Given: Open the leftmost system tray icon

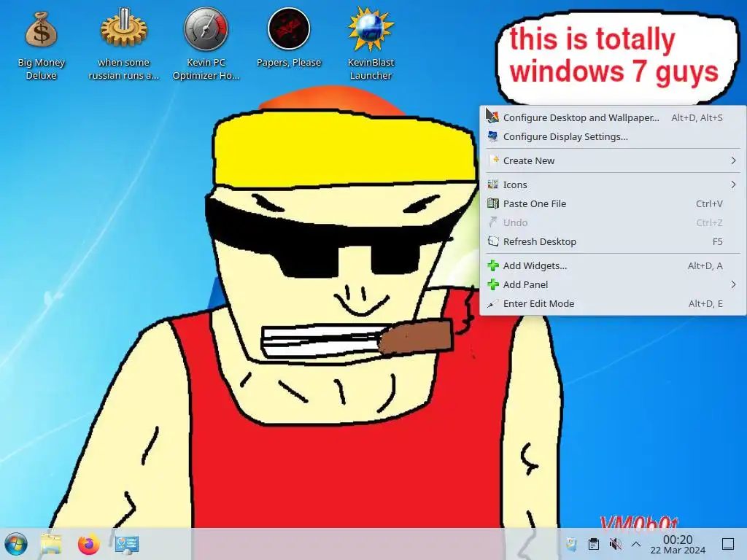Looking at the screenshot, I should (x=571, y=544).
